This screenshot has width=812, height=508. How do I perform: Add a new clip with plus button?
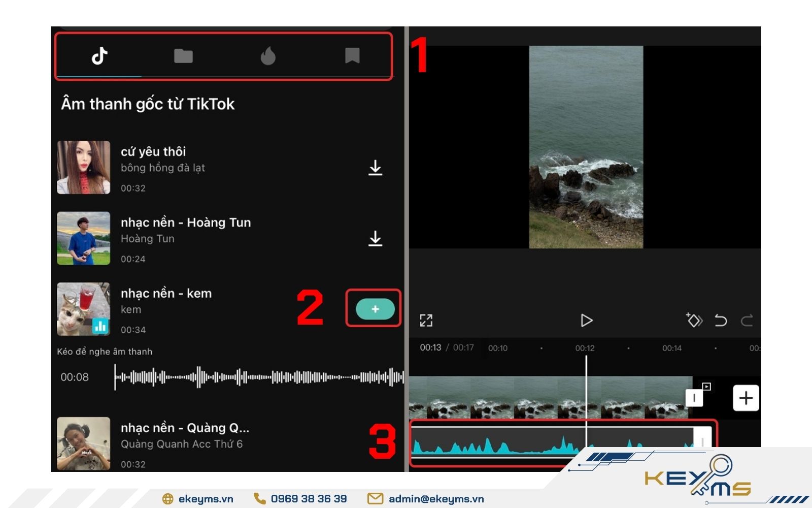click(x=746, y=398)
